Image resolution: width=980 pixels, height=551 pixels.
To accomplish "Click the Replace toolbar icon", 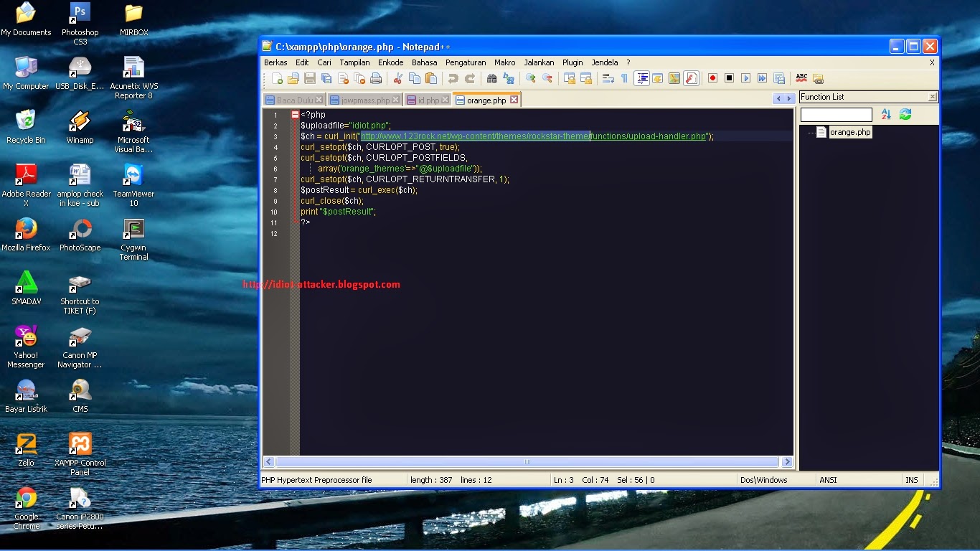I will tap(508, 78).
